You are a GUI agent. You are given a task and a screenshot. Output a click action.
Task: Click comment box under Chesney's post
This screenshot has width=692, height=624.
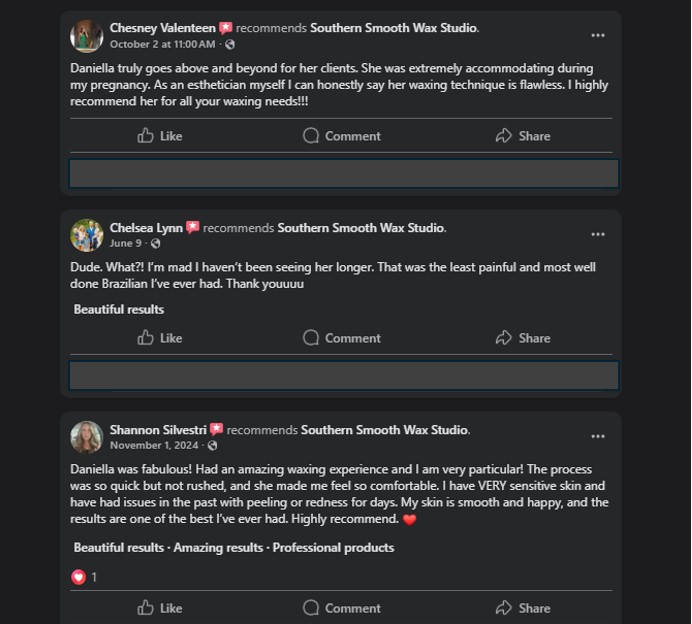(x=343, y=174)
